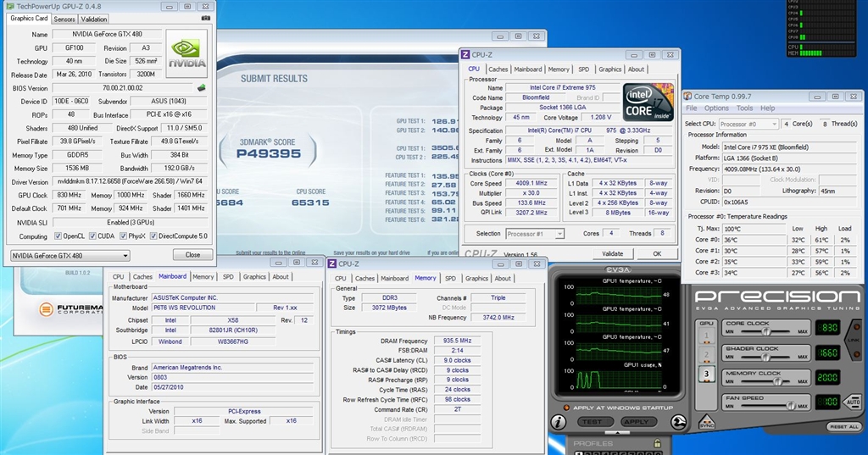Viewport: 868px width, 455px height.
Task: Open EVGA Precision info button
Action: (558, 421)
